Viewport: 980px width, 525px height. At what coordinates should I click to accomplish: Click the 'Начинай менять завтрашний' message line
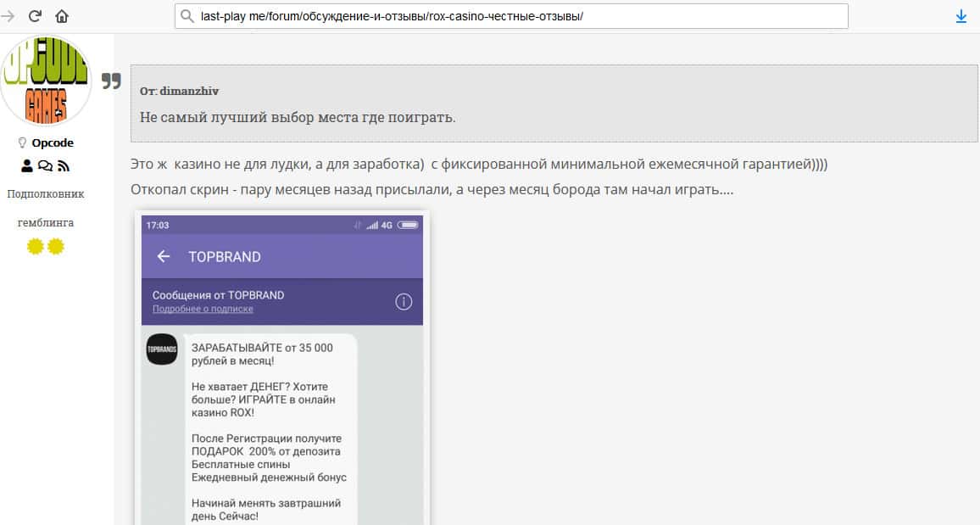266,503
